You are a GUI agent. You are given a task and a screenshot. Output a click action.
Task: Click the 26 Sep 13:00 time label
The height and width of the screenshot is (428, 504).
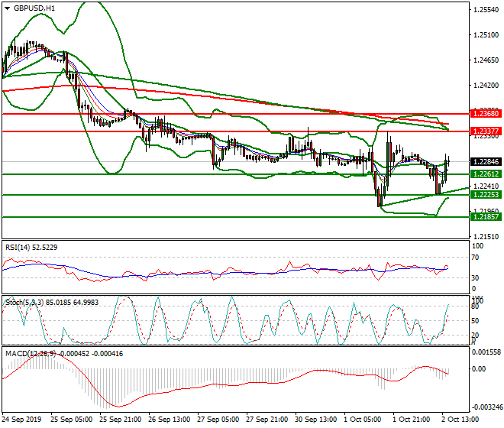[x=169, y=420]
